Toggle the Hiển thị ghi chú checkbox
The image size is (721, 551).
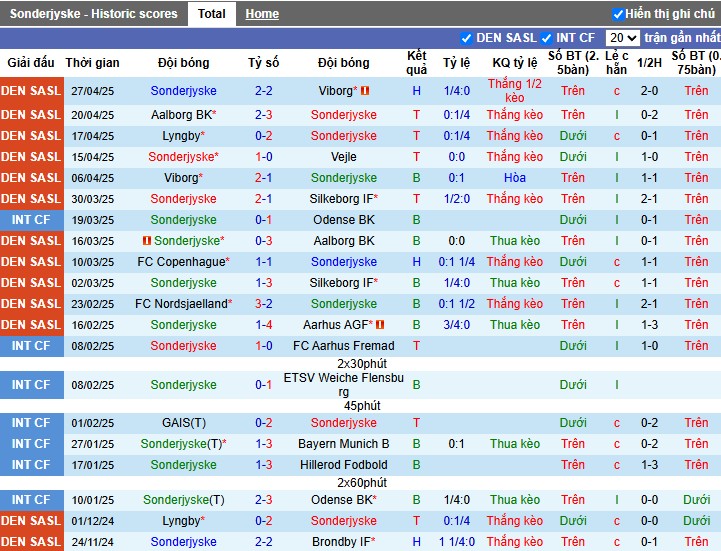point(618,14)
